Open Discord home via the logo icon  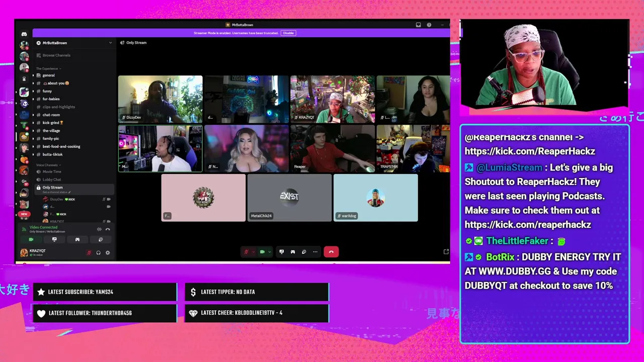point(24,34)
